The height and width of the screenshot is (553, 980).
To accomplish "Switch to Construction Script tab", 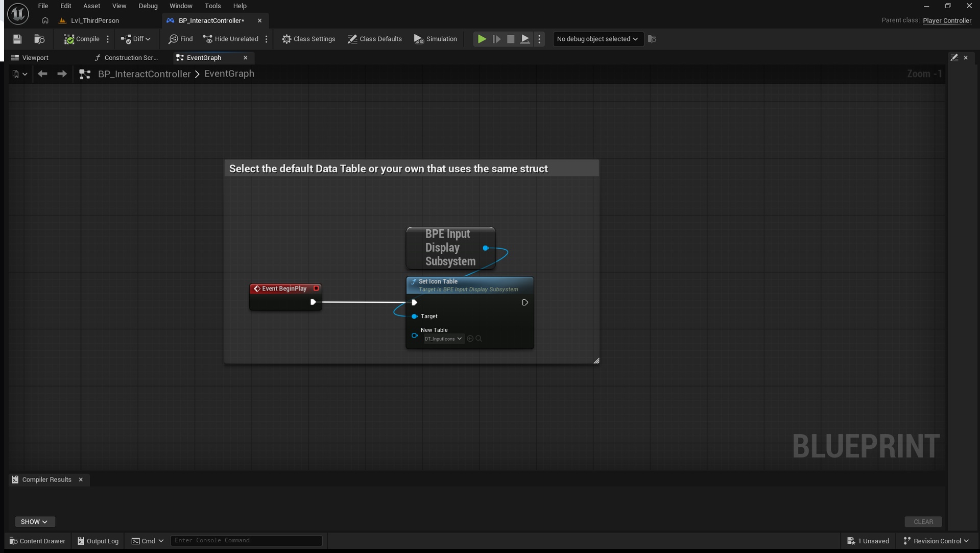I will pyautogui.click(x=131, y=58).
